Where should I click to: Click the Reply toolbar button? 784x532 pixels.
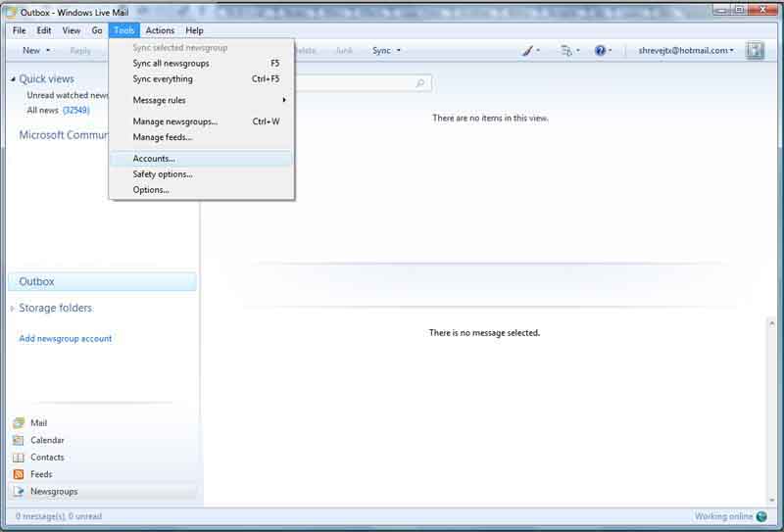coord(80,51)
